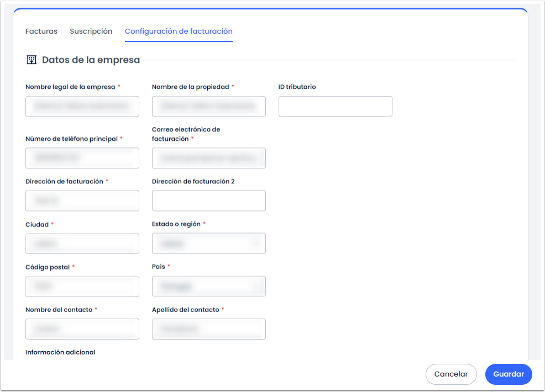Click the Número de teléfono principal field
Viewport: 545px width, 392px height.
coord(82,158)
